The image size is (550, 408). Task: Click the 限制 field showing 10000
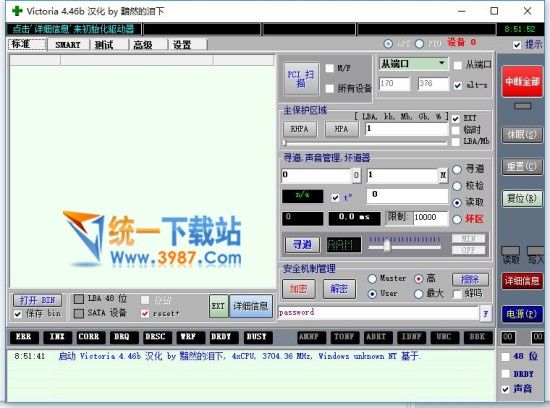coord(431,218)
